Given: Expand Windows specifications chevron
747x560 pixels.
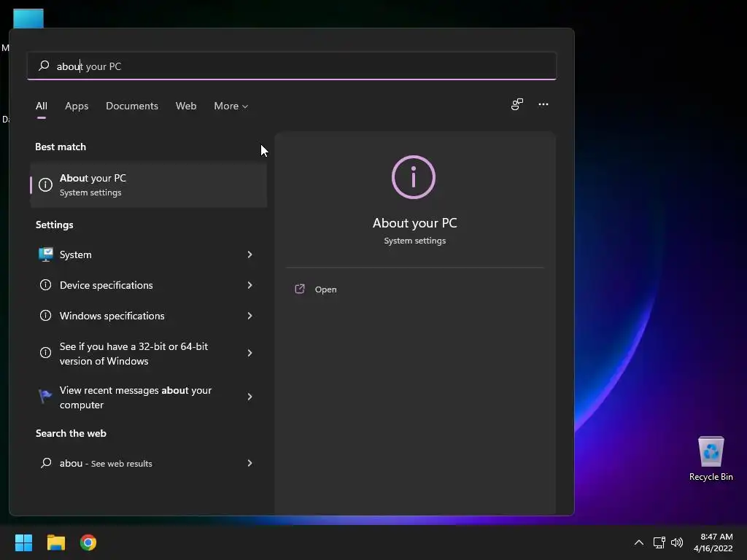Looking at the screenshot, I should 249,316.
